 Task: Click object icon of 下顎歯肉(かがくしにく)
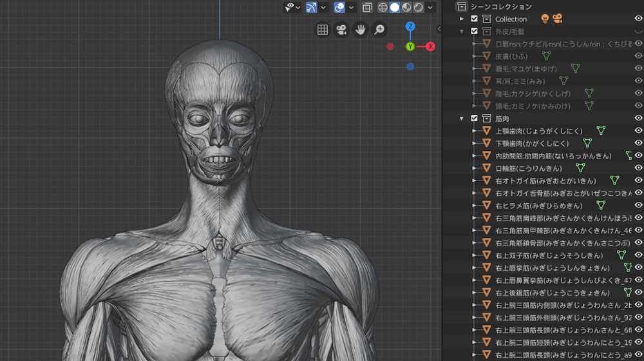[x=487, y=143]
